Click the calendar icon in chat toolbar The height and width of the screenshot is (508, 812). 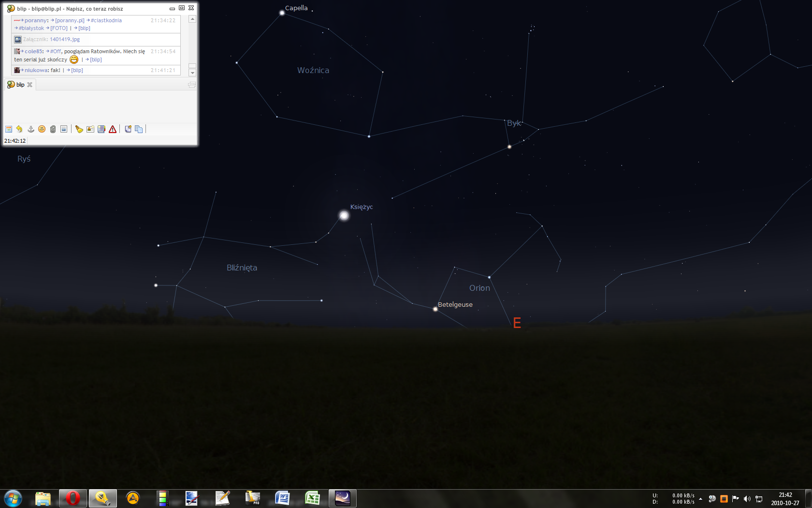[x=9, y=129]
